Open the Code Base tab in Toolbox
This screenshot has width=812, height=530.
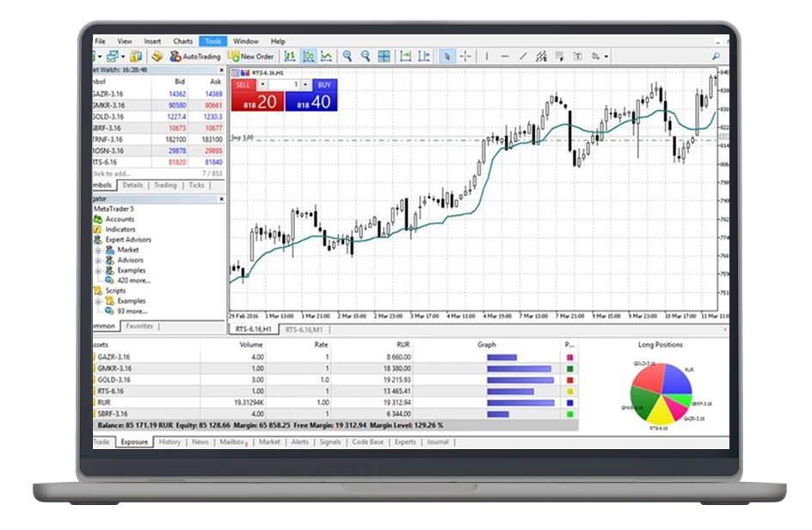367,442
